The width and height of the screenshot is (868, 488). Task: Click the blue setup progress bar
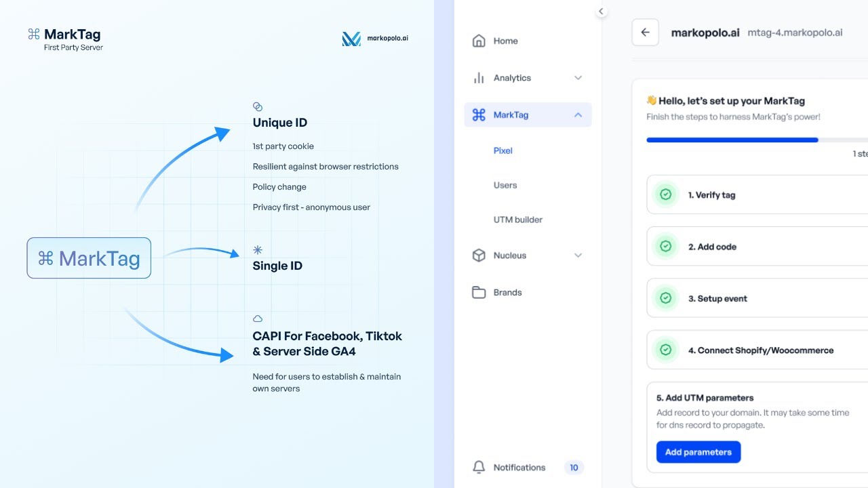point(732,140)
